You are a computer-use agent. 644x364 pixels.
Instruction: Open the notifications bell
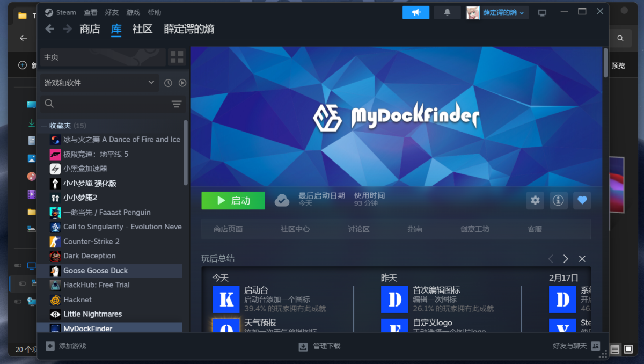coord(447,13)
